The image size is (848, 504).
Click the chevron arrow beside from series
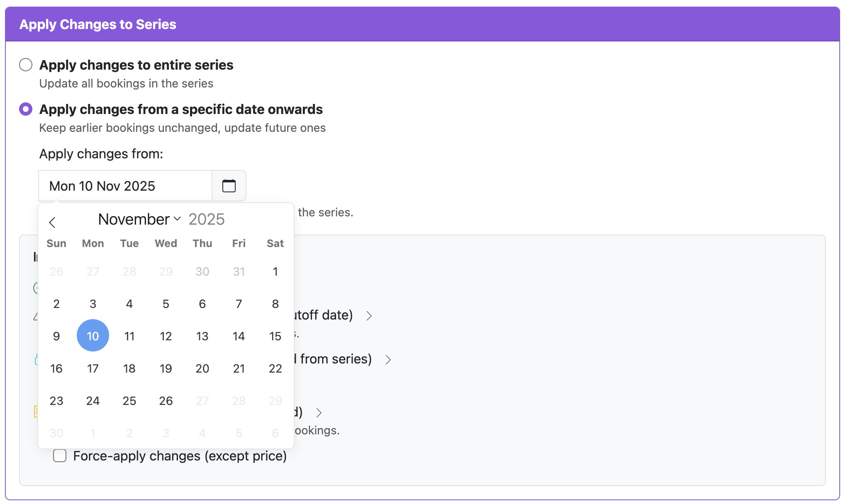(389, 360)
